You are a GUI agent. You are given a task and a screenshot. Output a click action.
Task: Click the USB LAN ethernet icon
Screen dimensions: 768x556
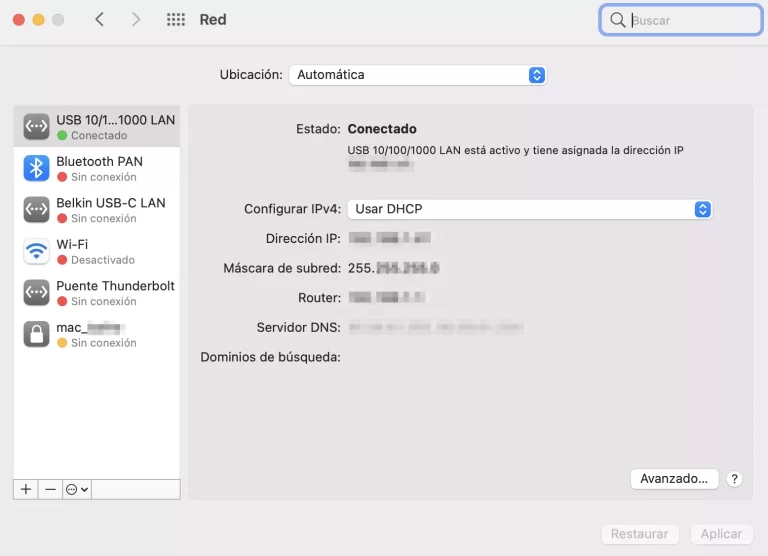tap(37, 127)
